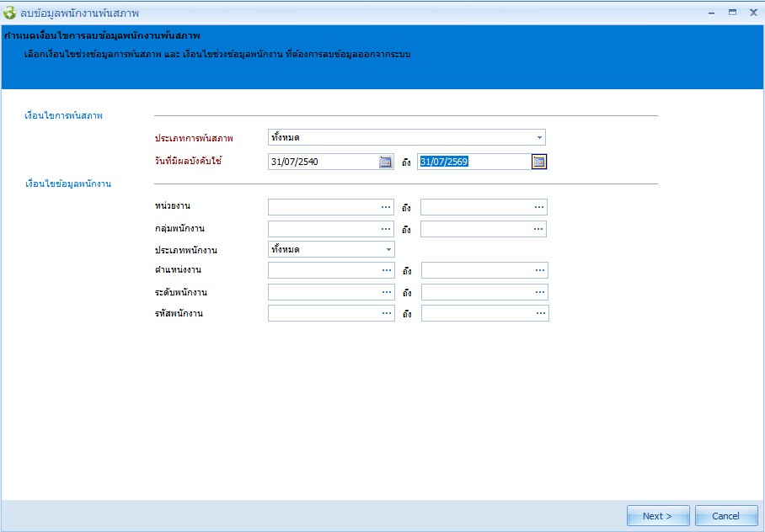This screenshot has width=765, height=532.
Task: Open calendar for start effective date 31/07/2540
Action: pos(385,162)
